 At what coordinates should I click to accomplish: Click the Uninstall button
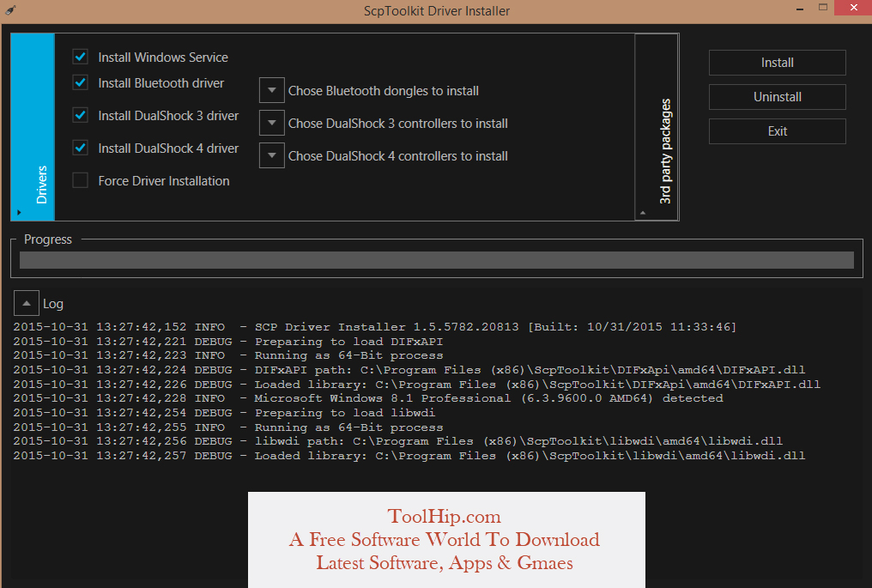(x=777, y=97)
